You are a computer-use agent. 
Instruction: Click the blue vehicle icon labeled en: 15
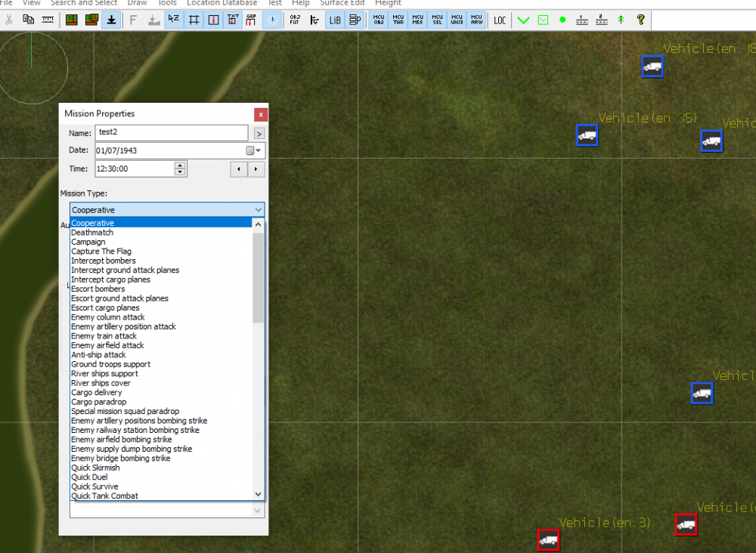[x=587, y=135]
